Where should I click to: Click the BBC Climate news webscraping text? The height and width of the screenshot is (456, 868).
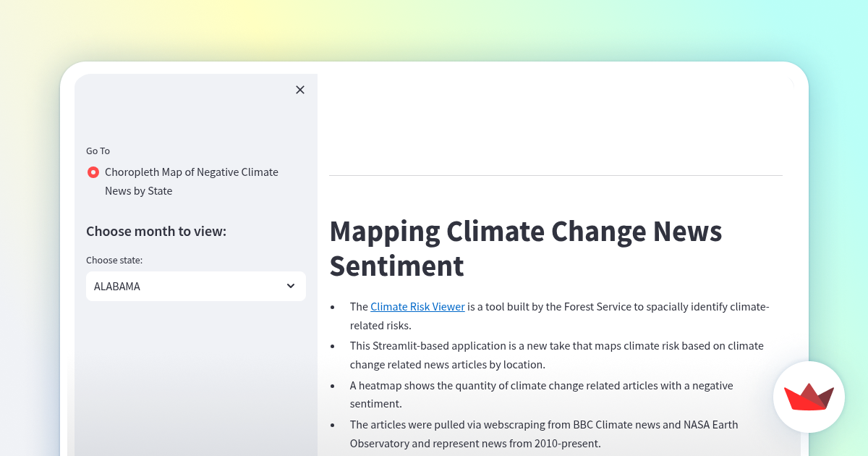click(506, 425)
